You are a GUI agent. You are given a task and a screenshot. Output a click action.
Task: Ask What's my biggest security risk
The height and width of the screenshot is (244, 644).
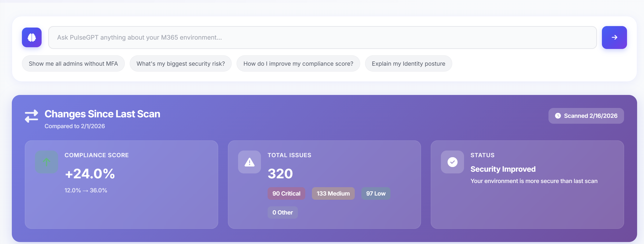[x=180, y=63]
